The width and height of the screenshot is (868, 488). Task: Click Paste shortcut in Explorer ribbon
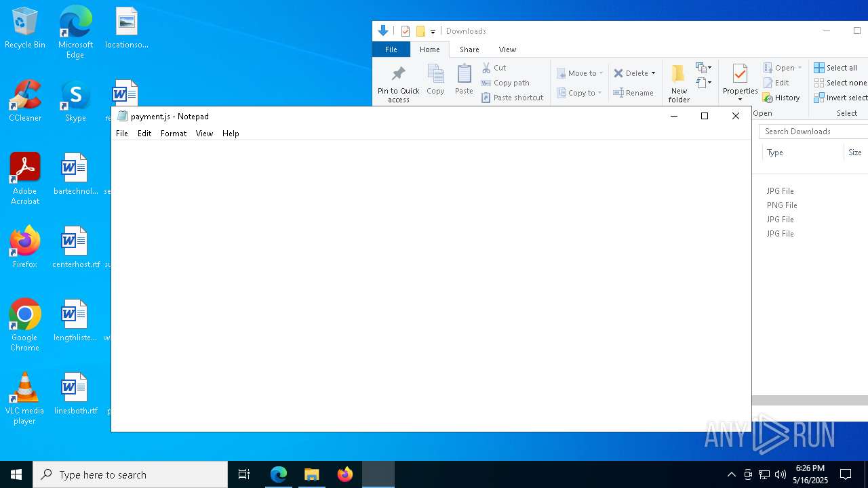point(512,98)
